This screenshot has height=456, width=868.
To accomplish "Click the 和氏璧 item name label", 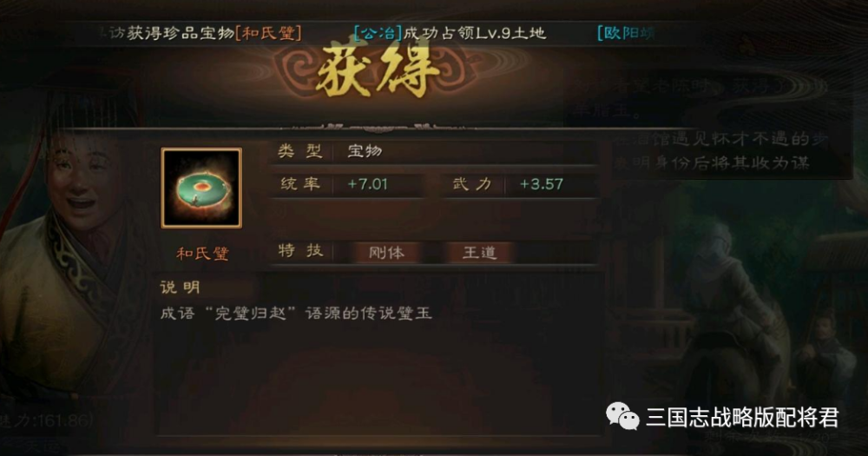I will pyautogui.click(x=202, y=254).
